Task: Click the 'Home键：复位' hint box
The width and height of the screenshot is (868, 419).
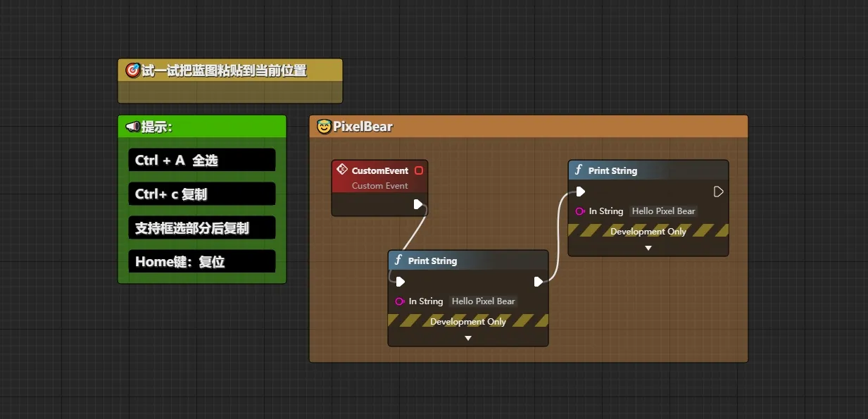Action: pos(202,261)
